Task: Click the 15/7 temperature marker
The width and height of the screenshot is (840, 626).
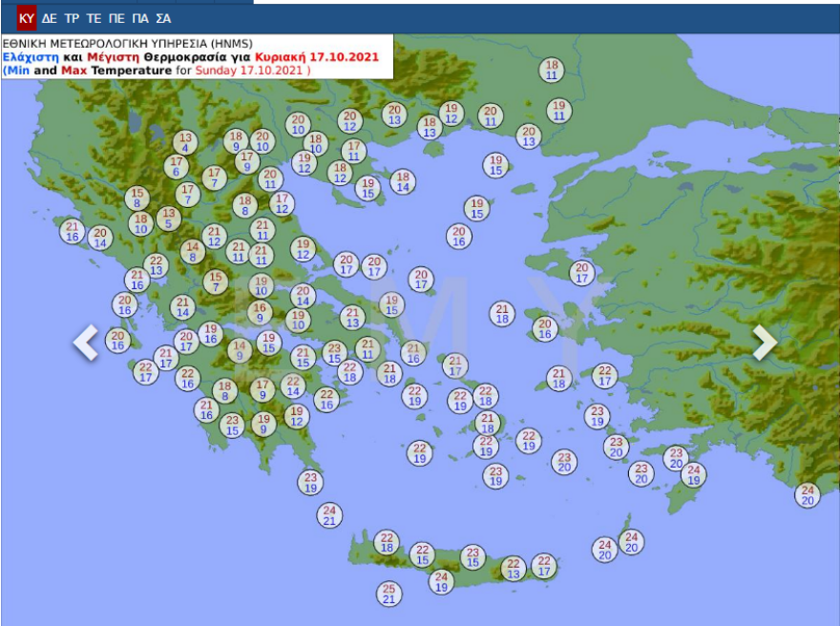Action: 216,282
